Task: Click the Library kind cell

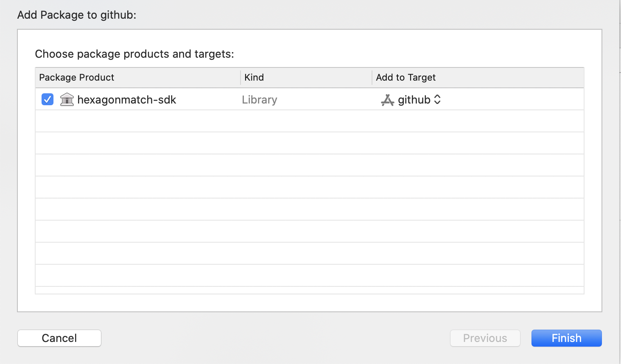Action: click(259, 100)
